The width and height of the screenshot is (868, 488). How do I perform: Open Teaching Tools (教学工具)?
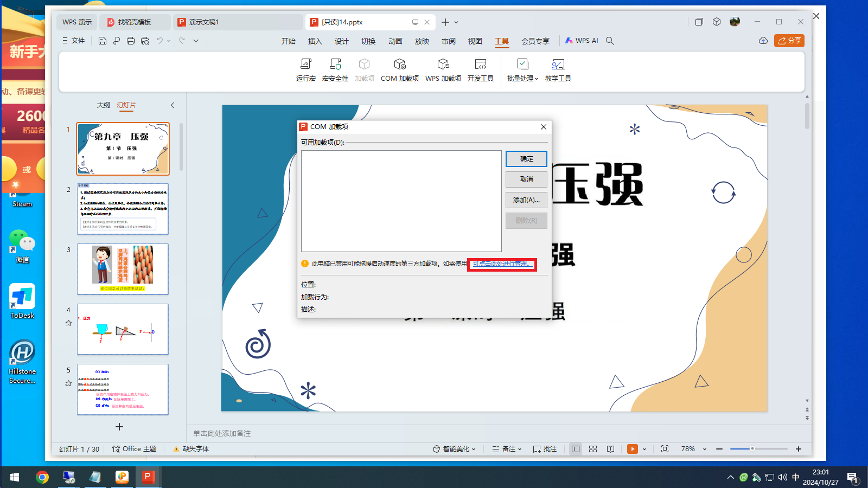[x=558, y=70]
